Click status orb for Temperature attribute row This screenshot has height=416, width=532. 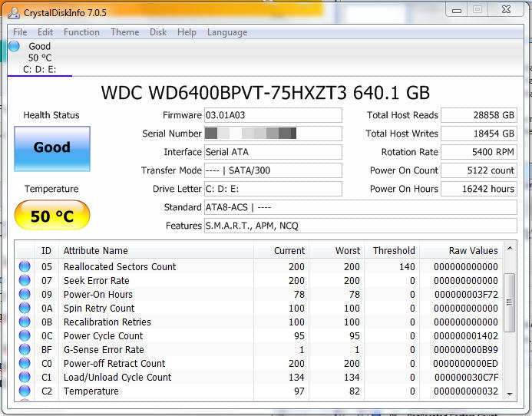coord(25,391)
